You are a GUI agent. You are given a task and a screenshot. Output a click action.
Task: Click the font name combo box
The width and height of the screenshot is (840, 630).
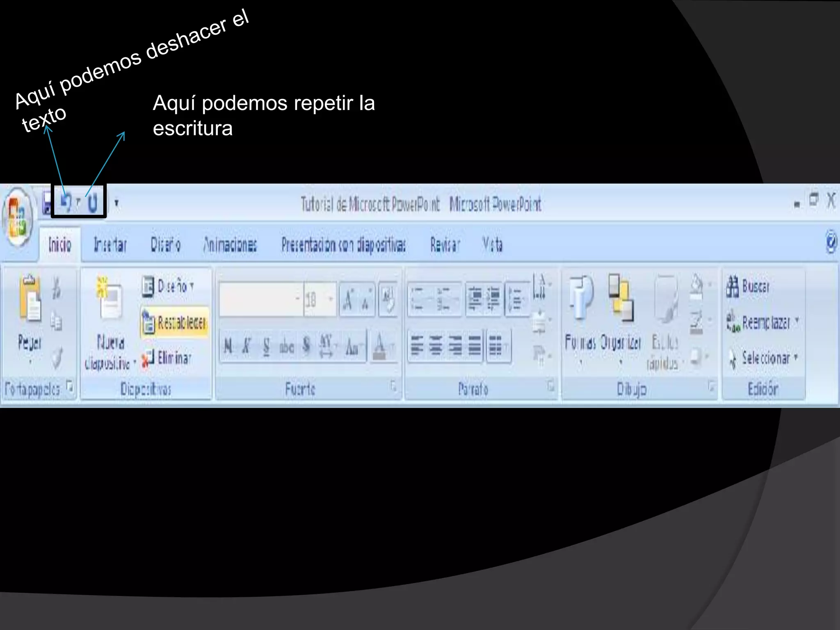click(261, 299)
